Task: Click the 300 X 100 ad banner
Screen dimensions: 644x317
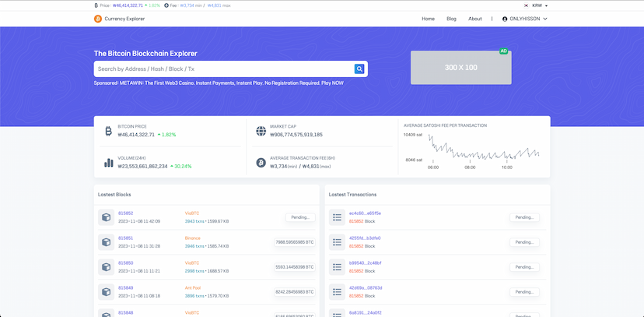Action: tap(460, 68)
